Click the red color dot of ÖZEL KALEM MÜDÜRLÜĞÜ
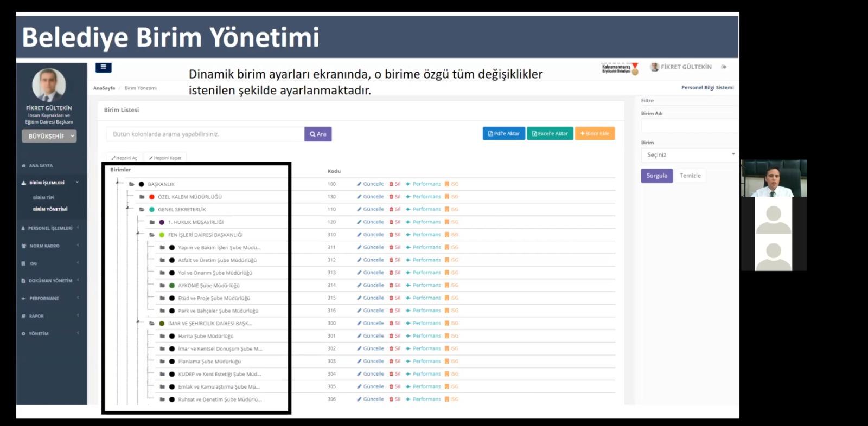 (152, 197)
